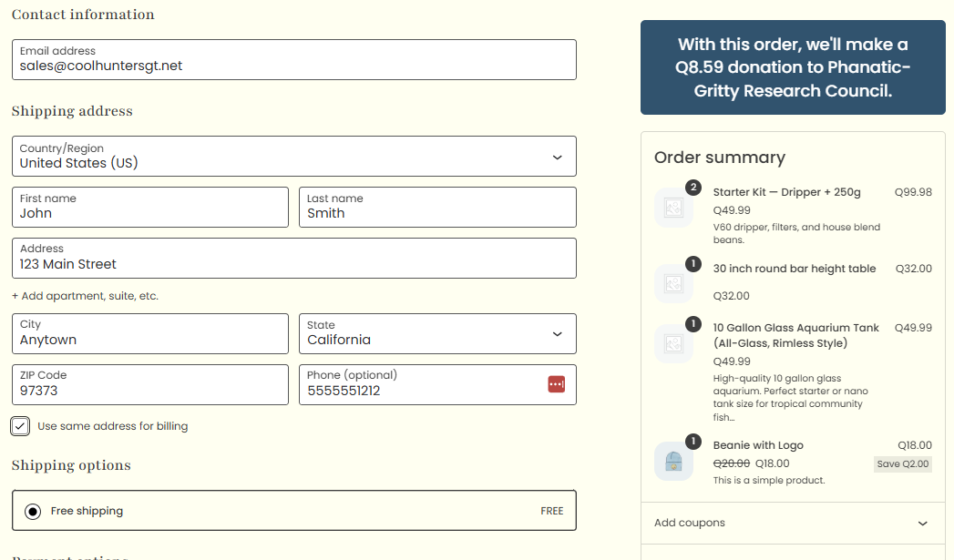This screenshot has height=560, width=954.
Task: Click the FREE price label on shipping option
Action: point(552,512)
